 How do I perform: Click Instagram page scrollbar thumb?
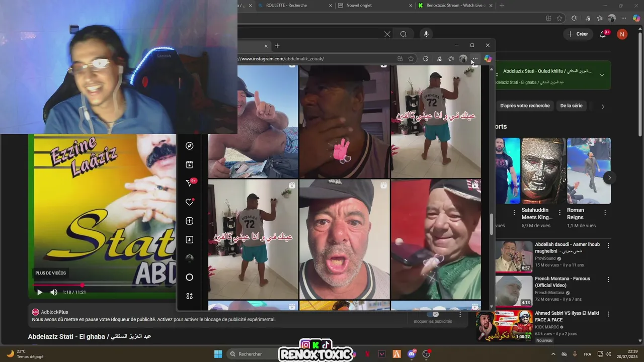pyautogui.click(x=492, y=224)
